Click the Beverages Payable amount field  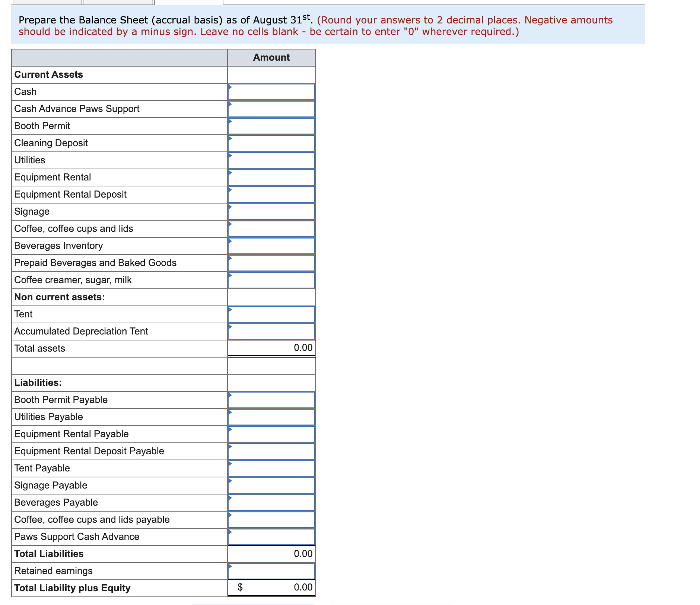pos(271,503)
